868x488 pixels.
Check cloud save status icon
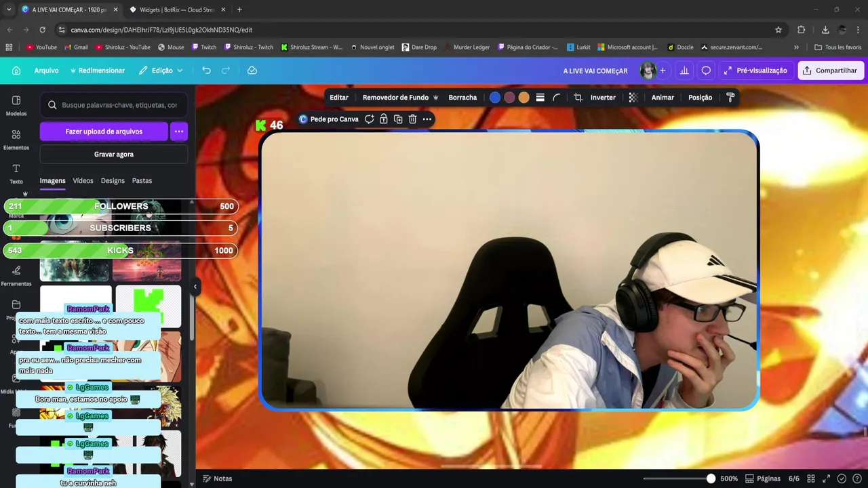click(x=252, y=70)
